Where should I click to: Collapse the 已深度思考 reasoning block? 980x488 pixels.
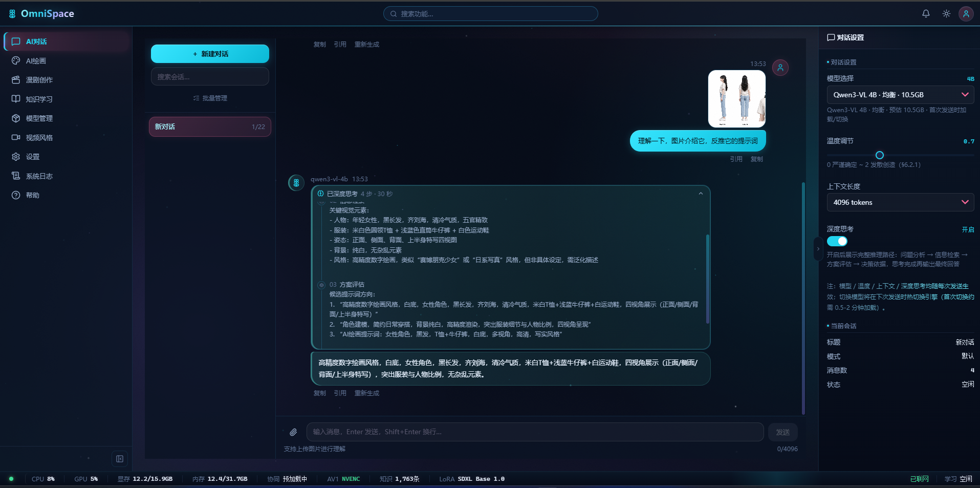tap(701, 194)
